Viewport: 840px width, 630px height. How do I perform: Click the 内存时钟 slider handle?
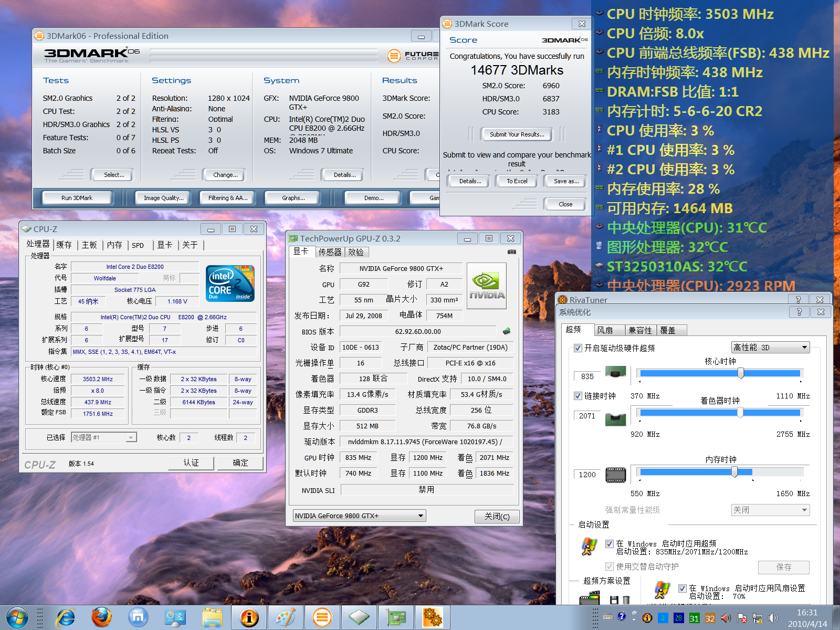coord(734,471)
